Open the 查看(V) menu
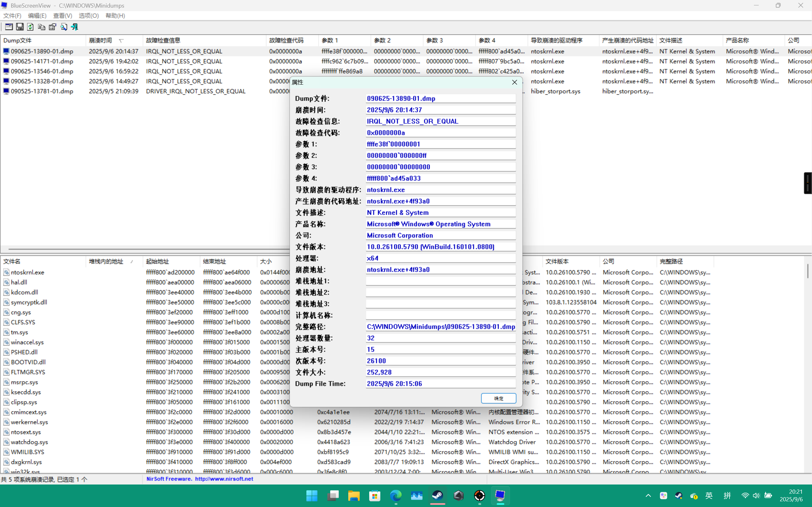 (x=63, y=16)
